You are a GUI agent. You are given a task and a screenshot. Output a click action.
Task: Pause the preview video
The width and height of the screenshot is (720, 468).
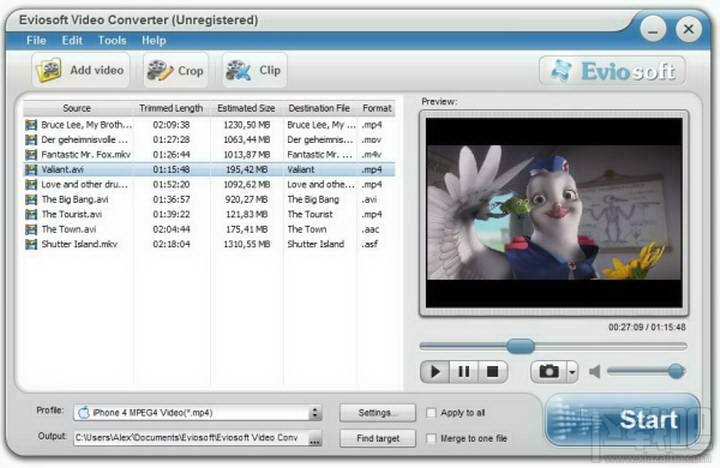464,372
